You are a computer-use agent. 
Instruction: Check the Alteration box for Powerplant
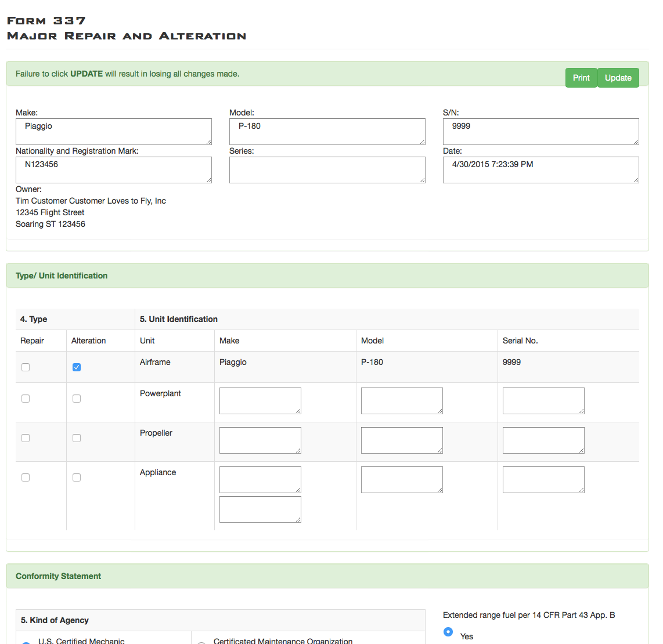coord(77,399)
